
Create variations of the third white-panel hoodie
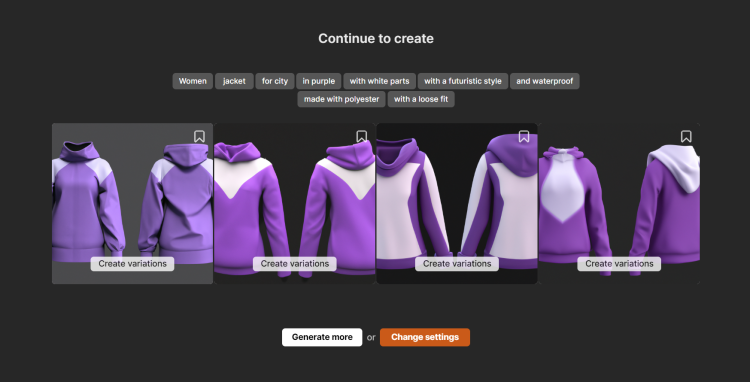click(x=457, y=264)
